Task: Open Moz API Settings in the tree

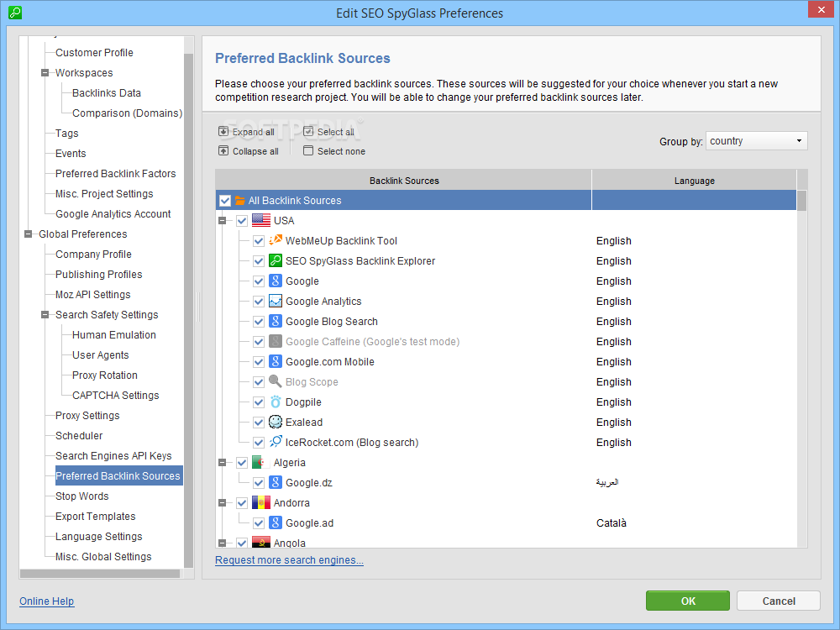Action: (x=92, y=295)
